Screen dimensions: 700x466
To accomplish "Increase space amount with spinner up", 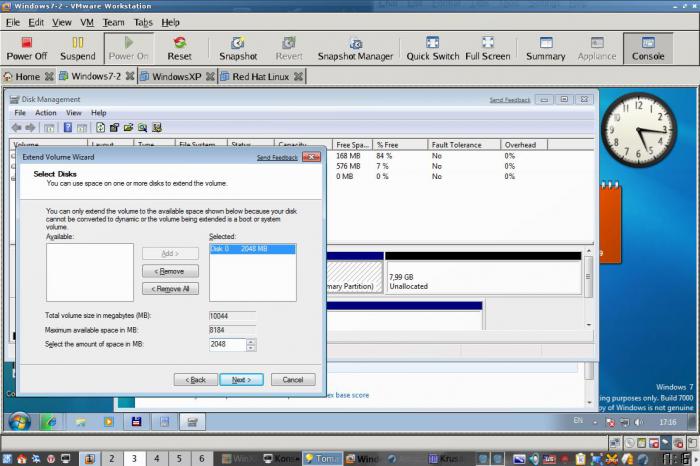I will coord(251,341).
